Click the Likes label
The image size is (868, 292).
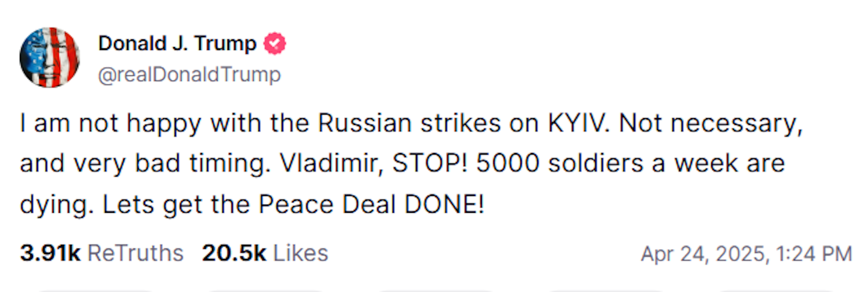pyautogui.click(x=301, y=253)
